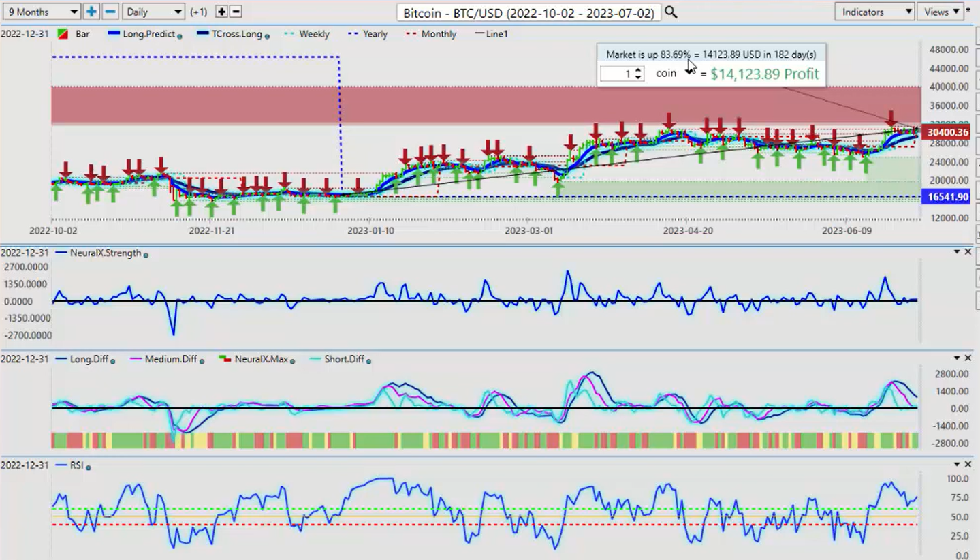Click the black minus forecast decrement button
The image size is (980, 560).
tap(235, 12)
